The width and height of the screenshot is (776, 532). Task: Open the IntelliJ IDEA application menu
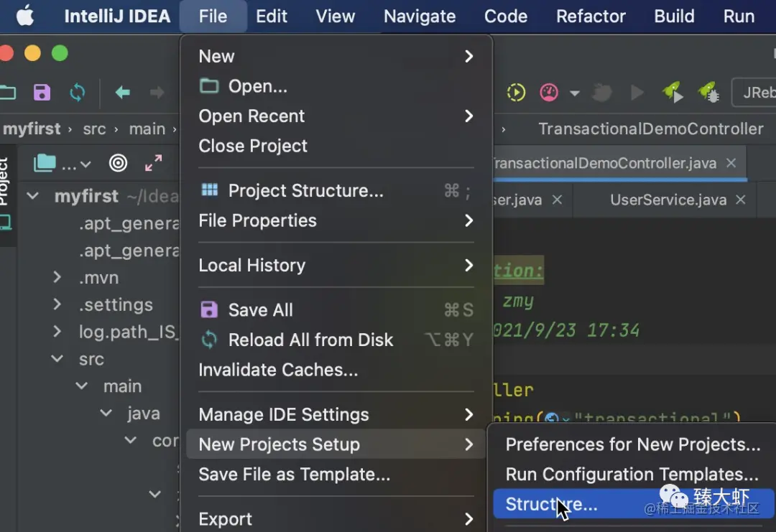117,17
